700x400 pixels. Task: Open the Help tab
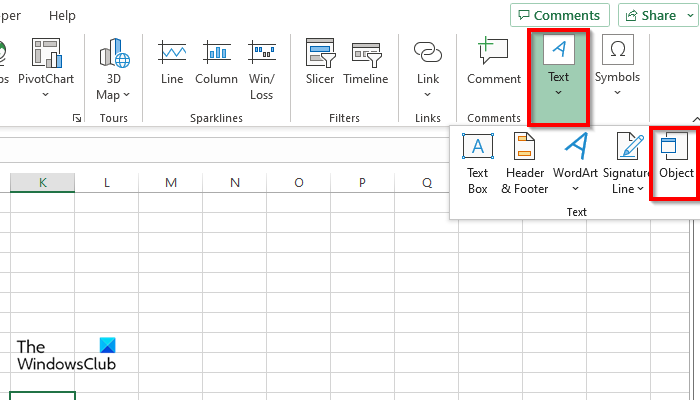62,16
